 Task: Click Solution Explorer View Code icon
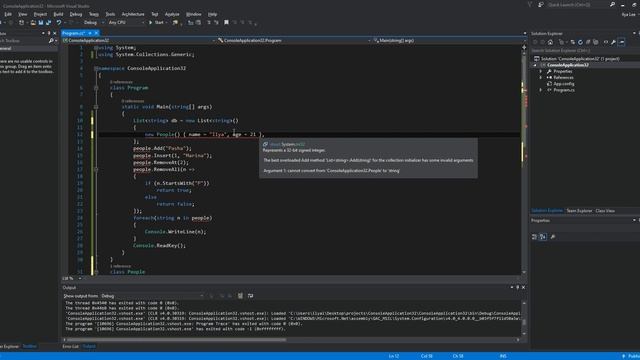[606, 42]
